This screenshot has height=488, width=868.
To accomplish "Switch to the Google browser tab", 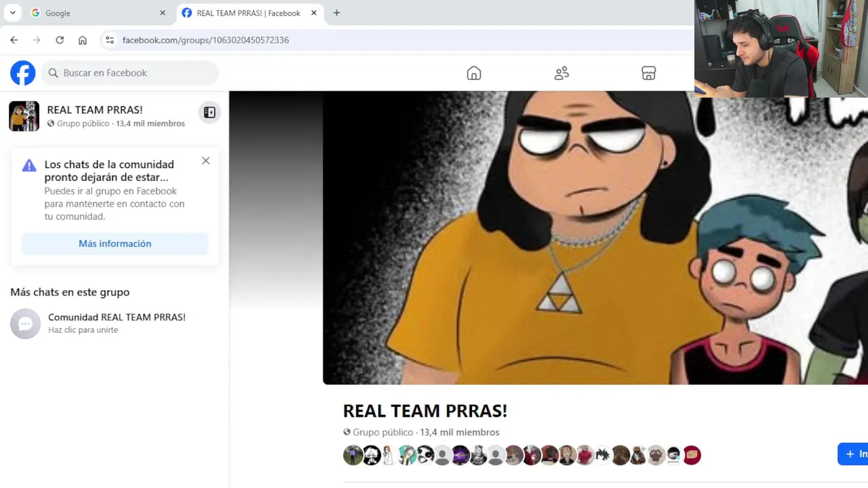I will point(98,13).
